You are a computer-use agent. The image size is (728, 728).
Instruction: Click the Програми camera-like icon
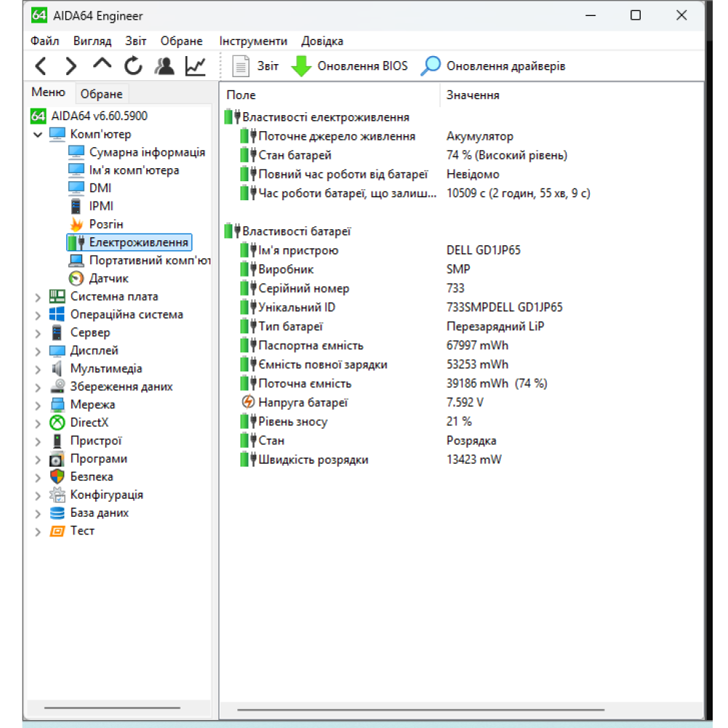pyautogui.click(x=57, y=459)
